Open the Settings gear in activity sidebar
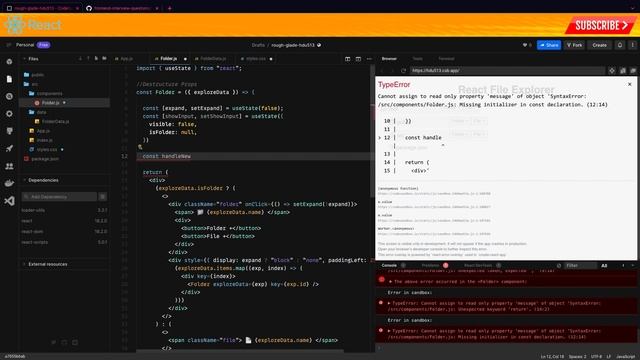 pyautogui.click(x=9, y=113)
